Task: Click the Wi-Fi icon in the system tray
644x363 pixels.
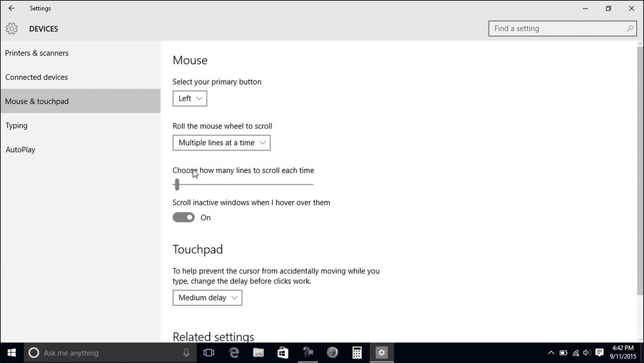Action: click(x=575, y=352)
